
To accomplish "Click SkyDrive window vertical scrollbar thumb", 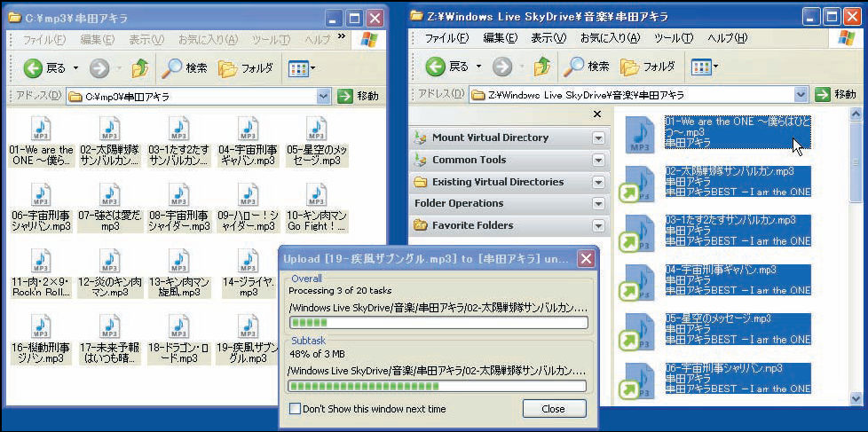I will 856,161.
